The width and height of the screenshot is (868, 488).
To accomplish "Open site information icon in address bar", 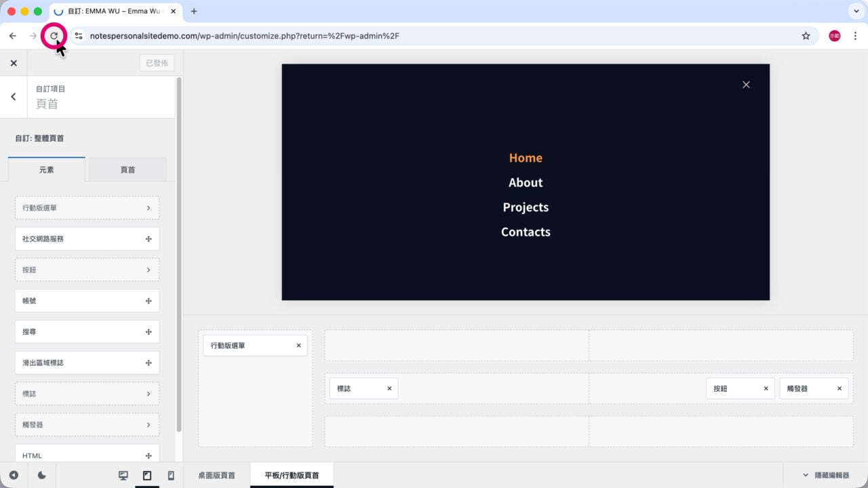I will point(79,36).
